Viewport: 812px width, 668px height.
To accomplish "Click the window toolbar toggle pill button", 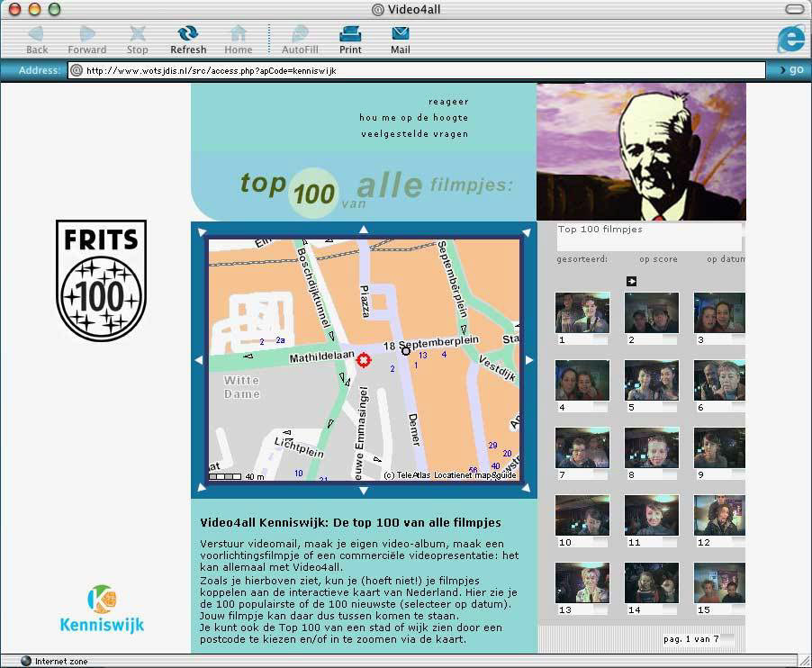I will pyautogui.click(x=794, y=9).
